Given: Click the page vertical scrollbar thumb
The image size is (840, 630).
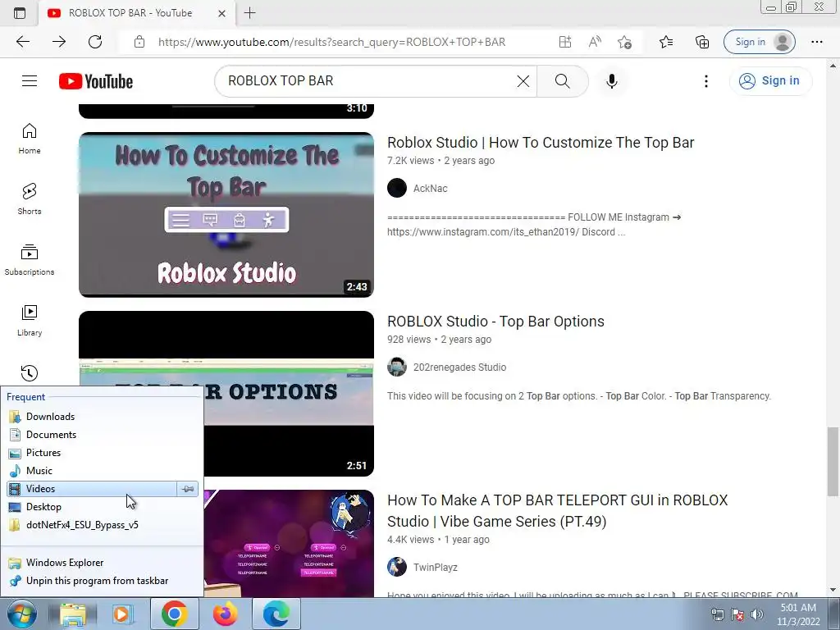Looking at the screenshot, I should click(832, 462).
